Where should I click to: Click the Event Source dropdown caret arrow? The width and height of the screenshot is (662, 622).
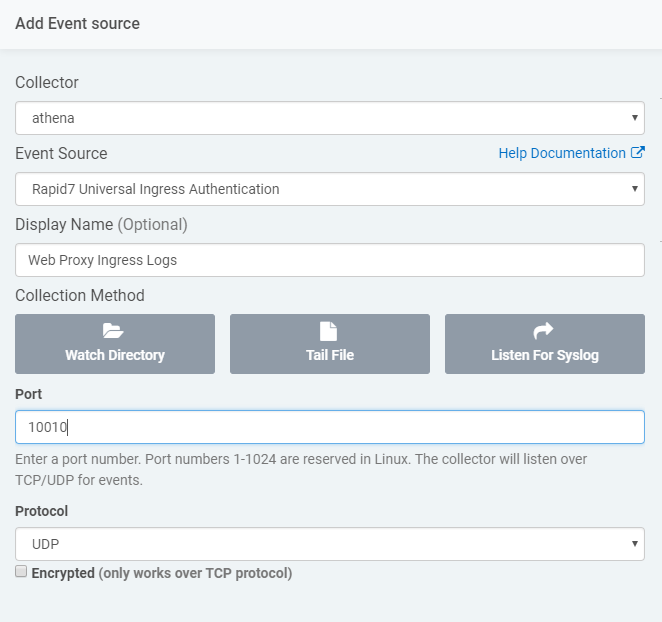(634, 189)
